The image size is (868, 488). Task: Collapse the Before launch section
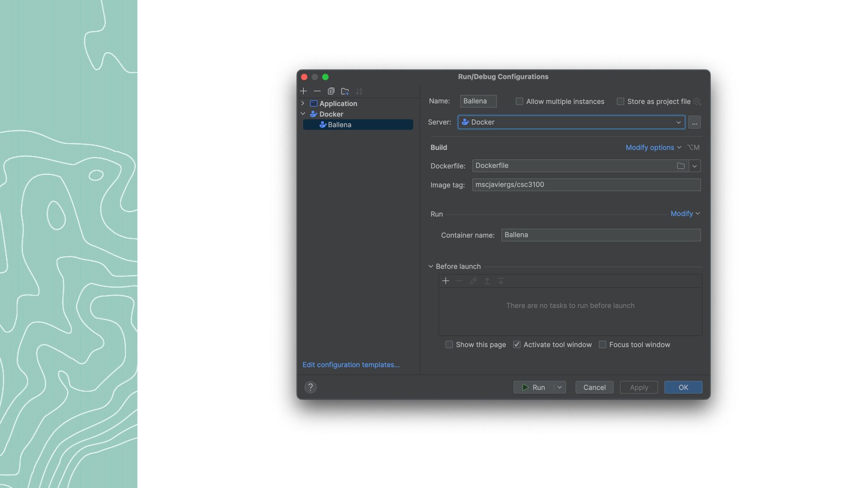click(x=431, y=267)
